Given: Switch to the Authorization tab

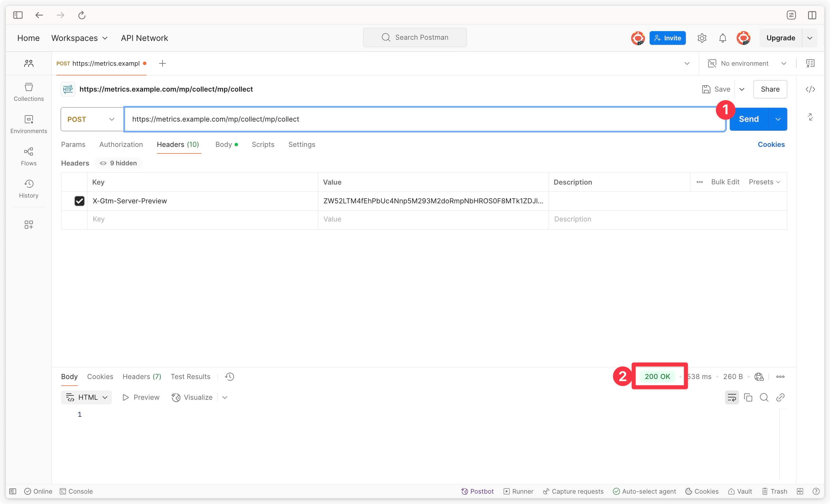Looking at the screenshot, I should point(121,145).
